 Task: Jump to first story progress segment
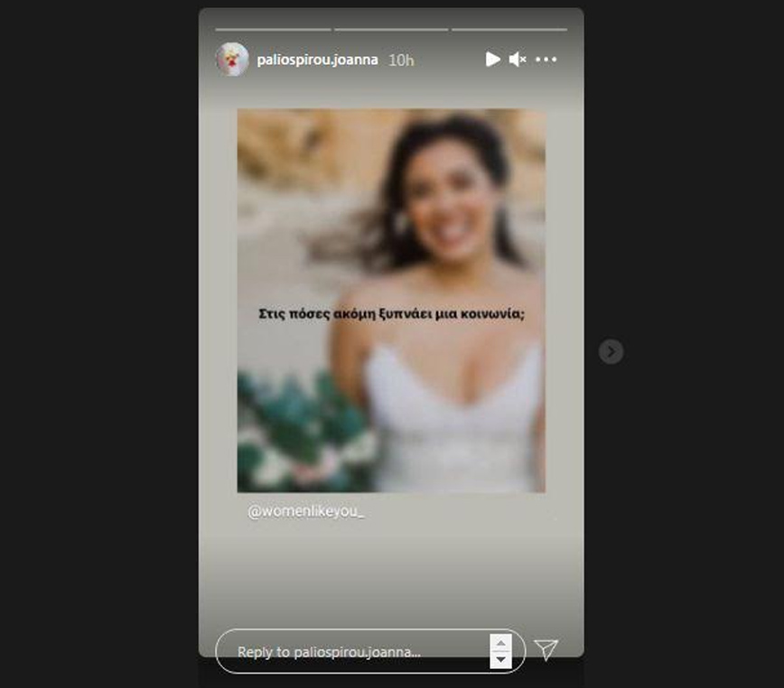(x=273, y=30)
